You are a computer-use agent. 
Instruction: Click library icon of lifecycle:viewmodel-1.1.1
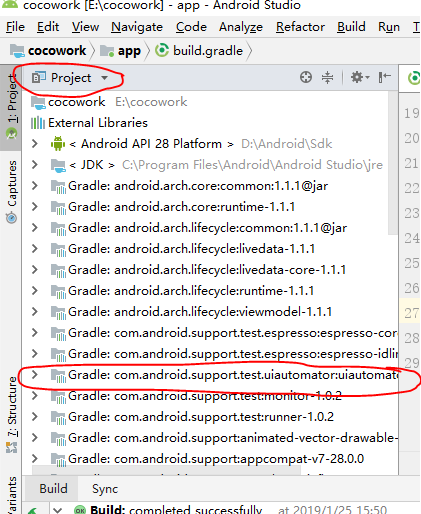[58, 313]
